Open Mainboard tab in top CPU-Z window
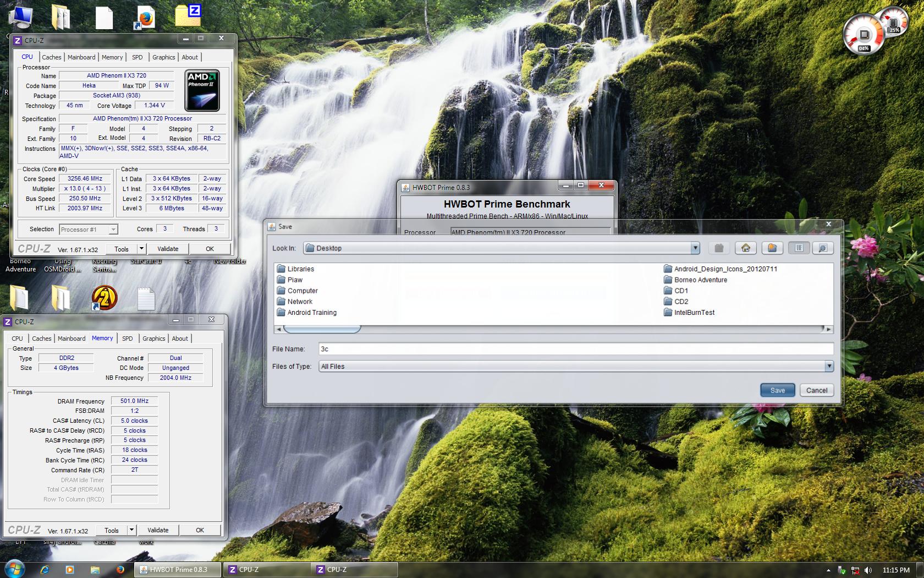This screenshot has width=924, height=578. point(81,57)
